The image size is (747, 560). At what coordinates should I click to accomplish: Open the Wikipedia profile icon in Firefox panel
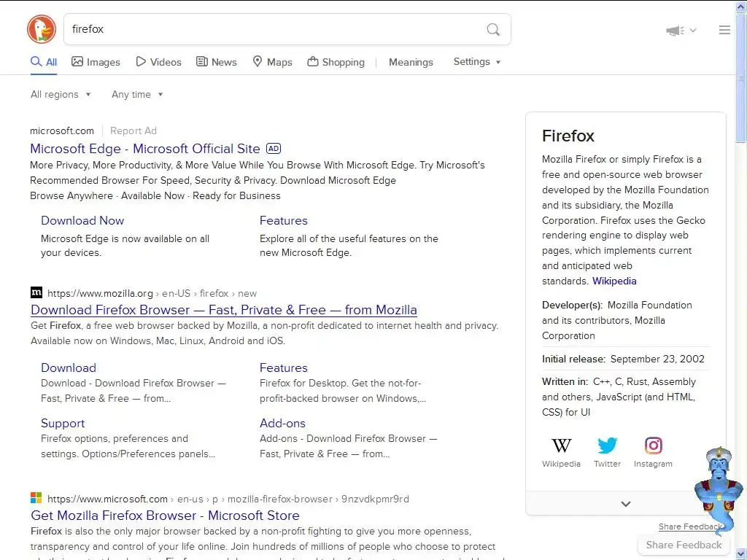pyautogui.click(x=561, y=446)
